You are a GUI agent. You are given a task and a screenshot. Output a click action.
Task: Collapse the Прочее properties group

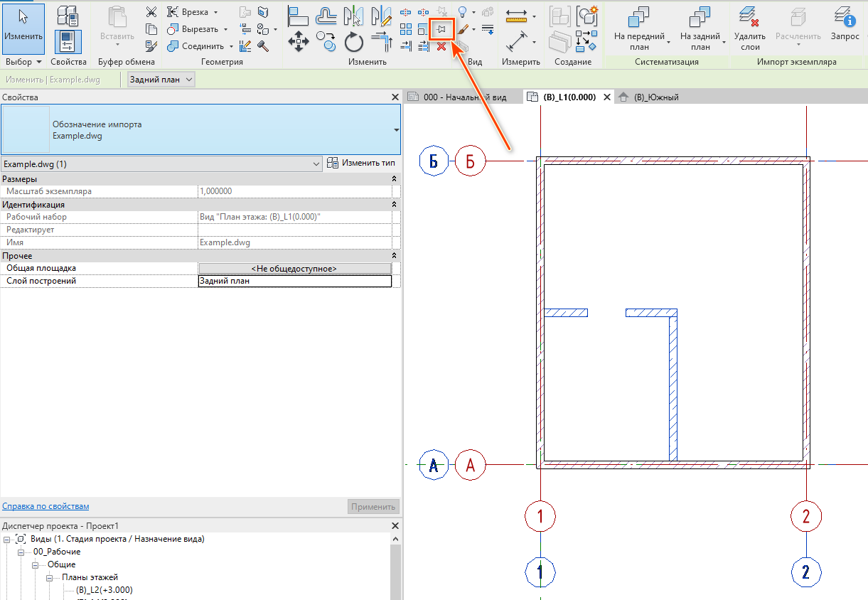pyautogui.click(x=395, y=256)
